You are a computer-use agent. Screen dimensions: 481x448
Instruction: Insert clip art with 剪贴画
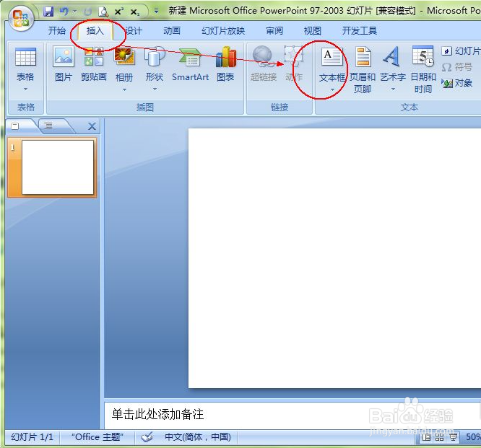(x=94, y=63)
